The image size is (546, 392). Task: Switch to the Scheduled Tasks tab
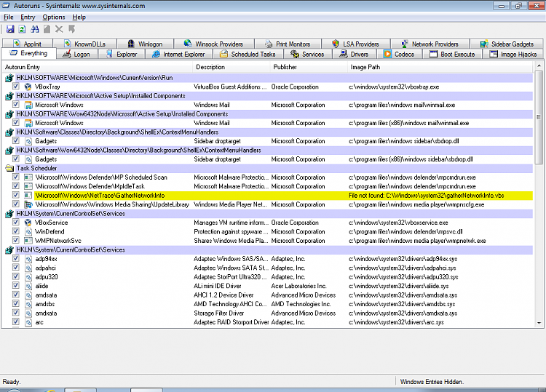coord(248,55)
